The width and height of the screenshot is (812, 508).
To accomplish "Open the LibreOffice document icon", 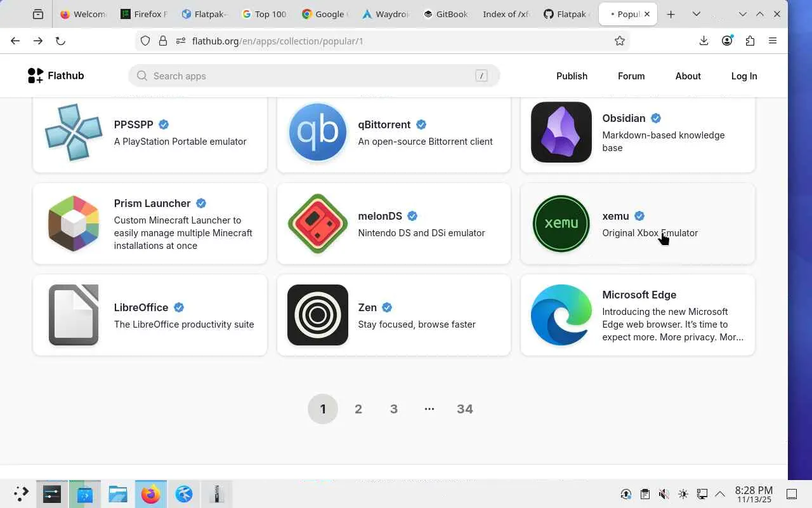I will [74, 315].
